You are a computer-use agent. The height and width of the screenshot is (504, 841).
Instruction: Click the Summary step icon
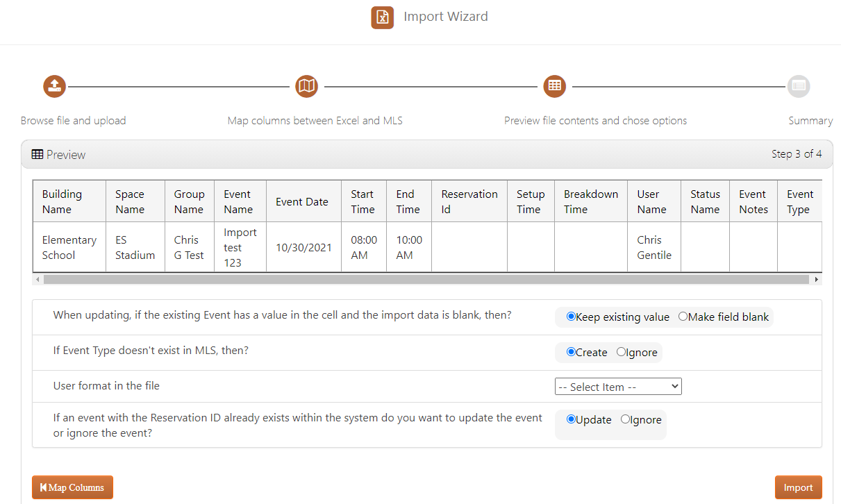pos(799,87)
